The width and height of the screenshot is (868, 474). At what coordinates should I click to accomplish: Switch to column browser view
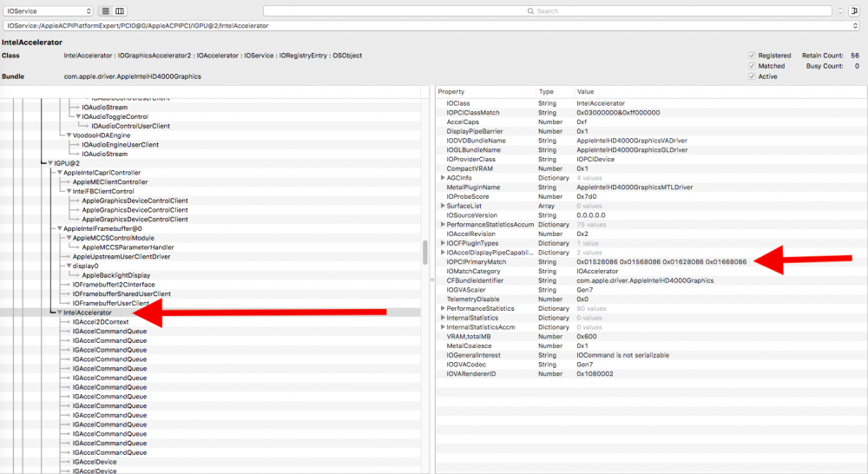(120, 11)
